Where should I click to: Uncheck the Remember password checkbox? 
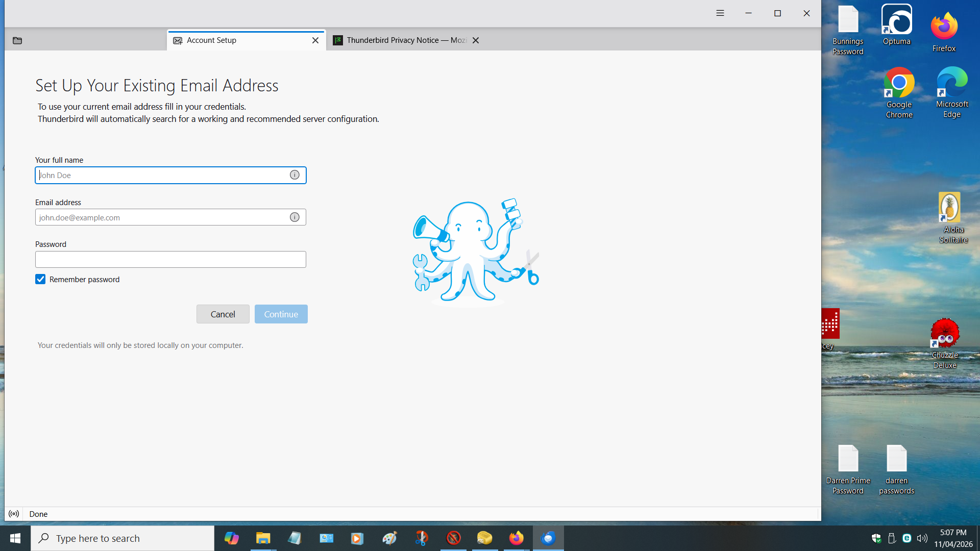40,279
